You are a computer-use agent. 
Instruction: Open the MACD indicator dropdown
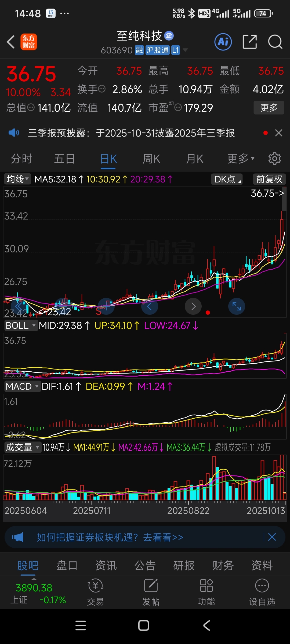coord(23,386)
